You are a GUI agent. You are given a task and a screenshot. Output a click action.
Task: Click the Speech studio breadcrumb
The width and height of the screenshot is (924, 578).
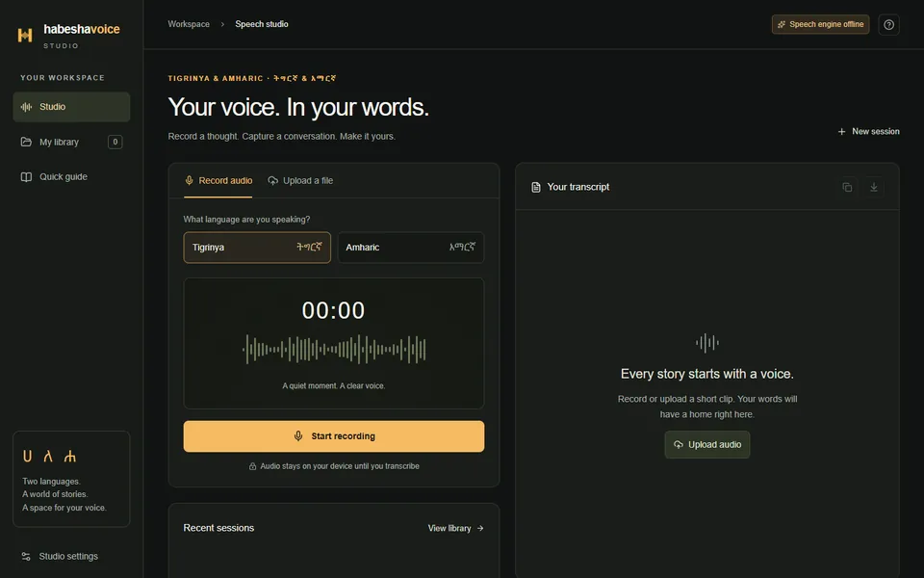[262, 24]
